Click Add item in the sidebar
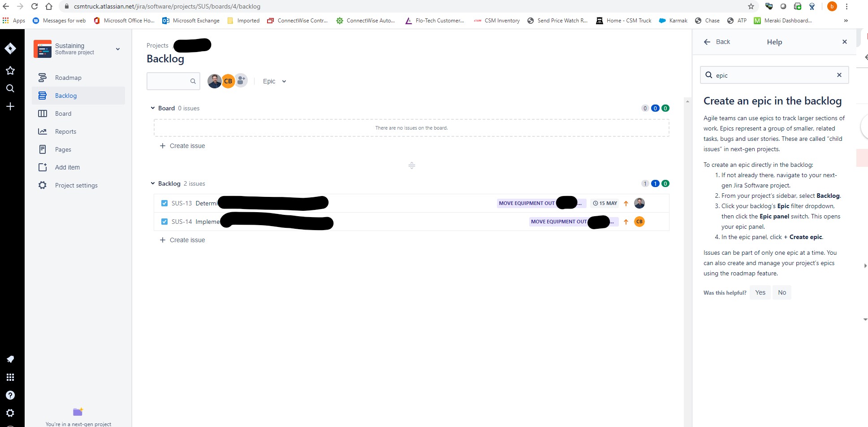Viewport: 868px width, 427px height. tap(78, 167)
